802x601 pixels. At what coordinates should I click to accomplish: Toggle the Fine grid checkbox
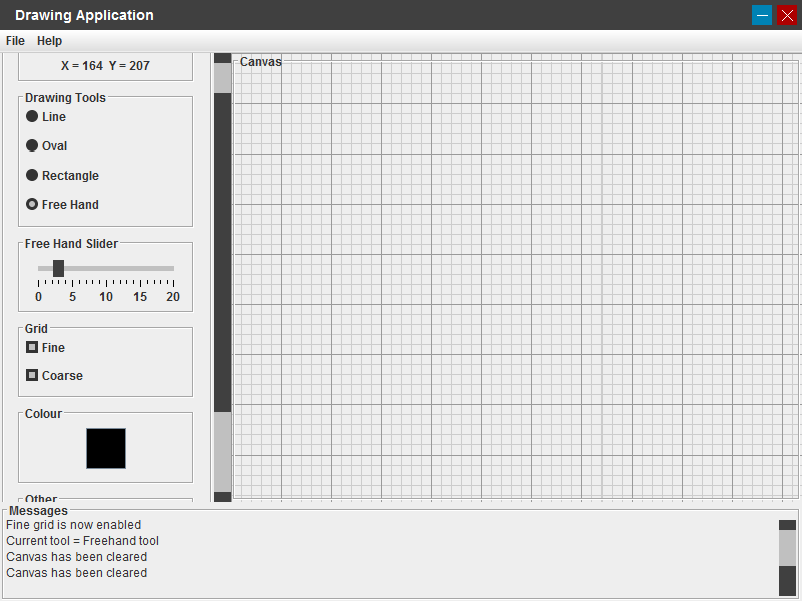tap(45, 348)
